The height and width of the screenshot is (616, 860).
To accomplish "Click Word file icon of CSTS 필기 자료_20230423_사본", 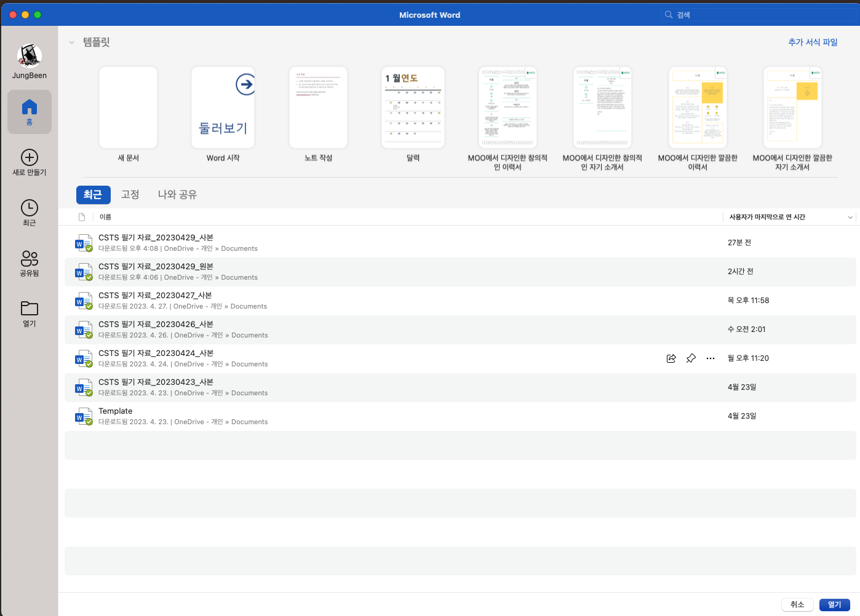I will click(84, 388).
